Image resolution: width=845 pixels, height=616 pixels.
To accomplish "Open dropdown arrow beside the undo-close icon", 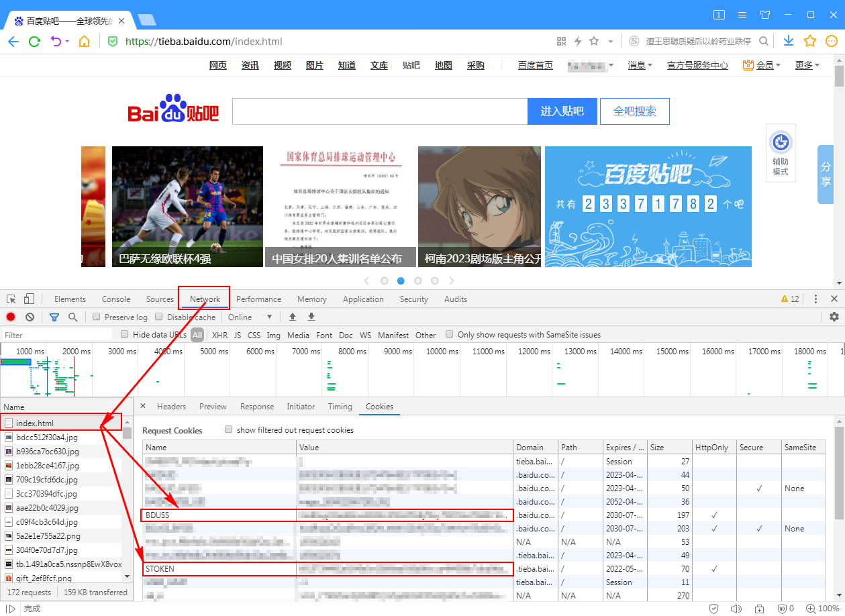I will coord(67,42).
